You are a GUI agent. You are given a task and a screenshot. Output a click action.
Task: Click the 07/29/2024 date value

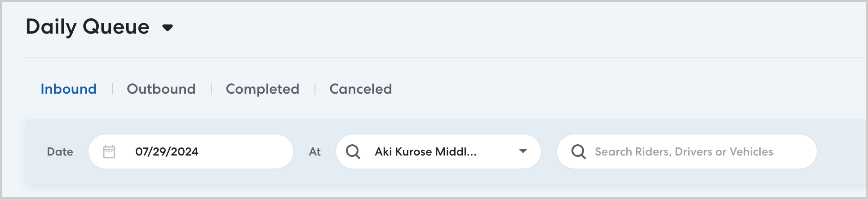click(167, 151)
